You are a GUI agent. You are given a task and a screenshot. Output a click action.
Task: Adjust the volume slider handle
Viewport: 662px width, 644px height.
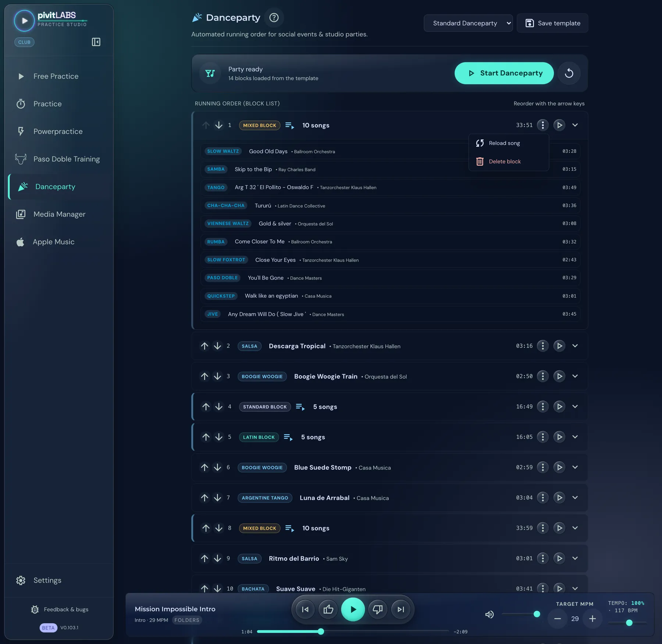tap(537, 614)
